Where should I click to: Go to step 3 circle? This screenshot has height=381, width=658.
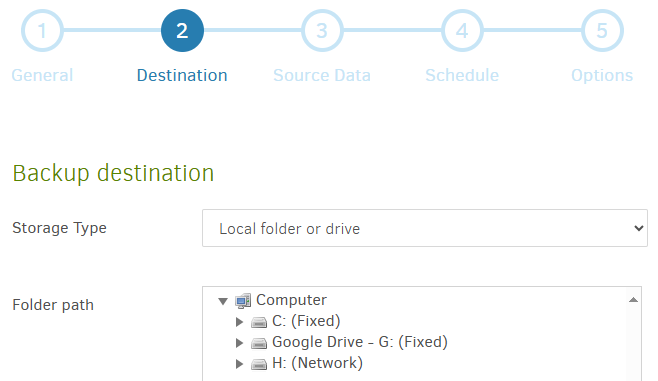(322, 31)
